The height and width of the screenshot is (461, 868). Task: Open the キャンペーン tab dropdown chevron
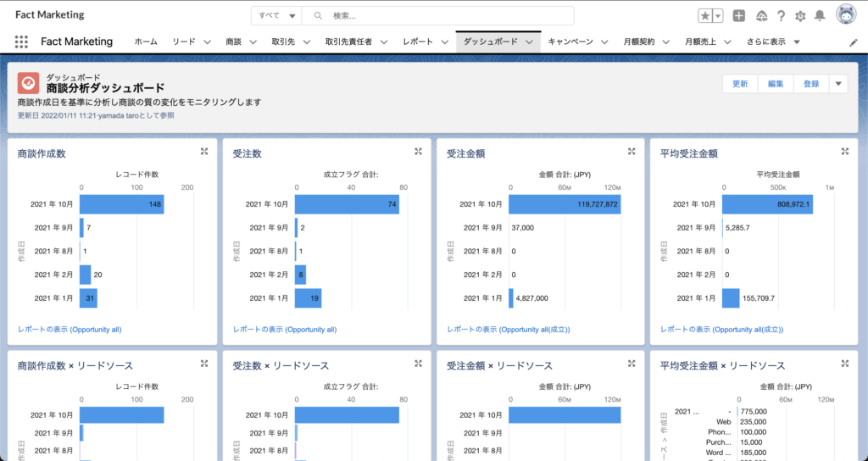604,42
